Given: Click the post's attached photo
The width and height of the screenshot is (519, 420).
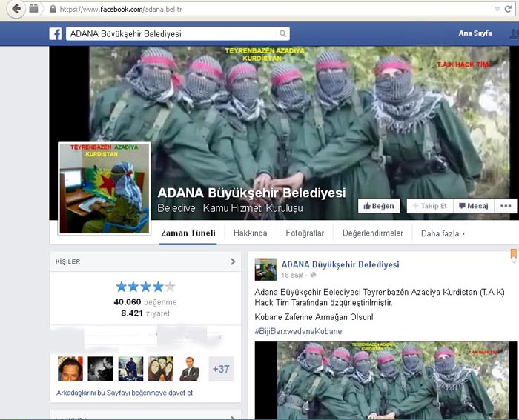Looking at the screenshot, I should coord(386,380).
